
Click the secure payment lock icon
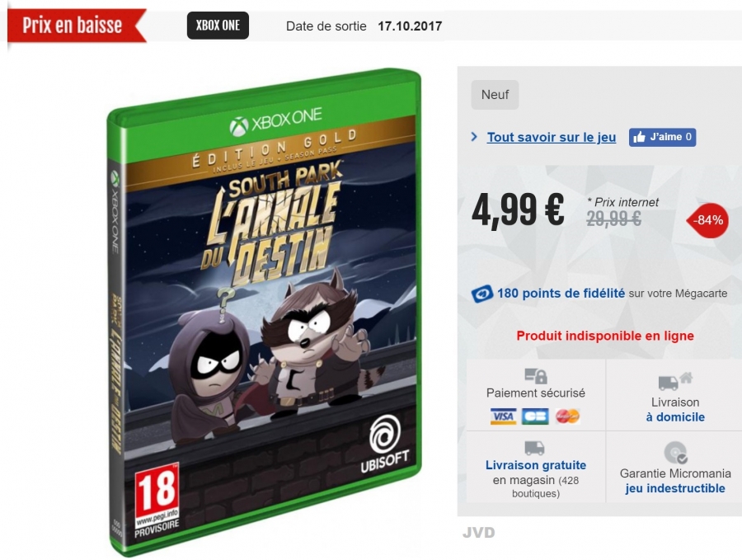(x=536, y=376)
